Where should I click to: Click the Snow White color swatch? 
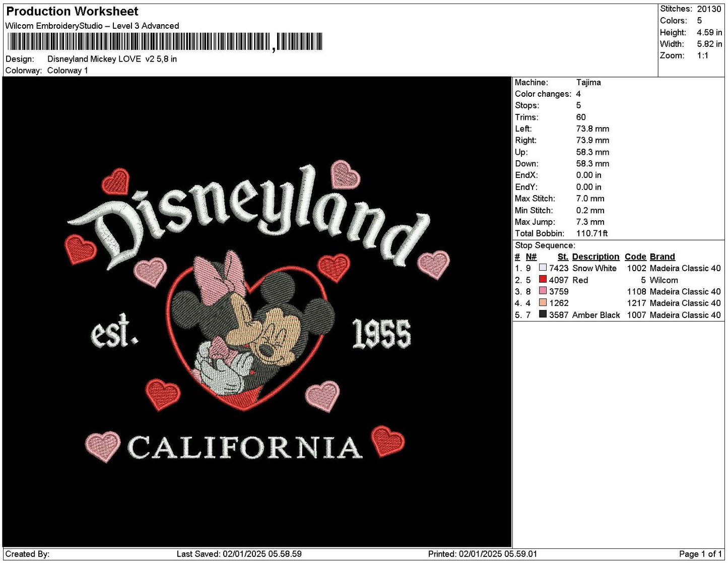click(x=543, y=268)
